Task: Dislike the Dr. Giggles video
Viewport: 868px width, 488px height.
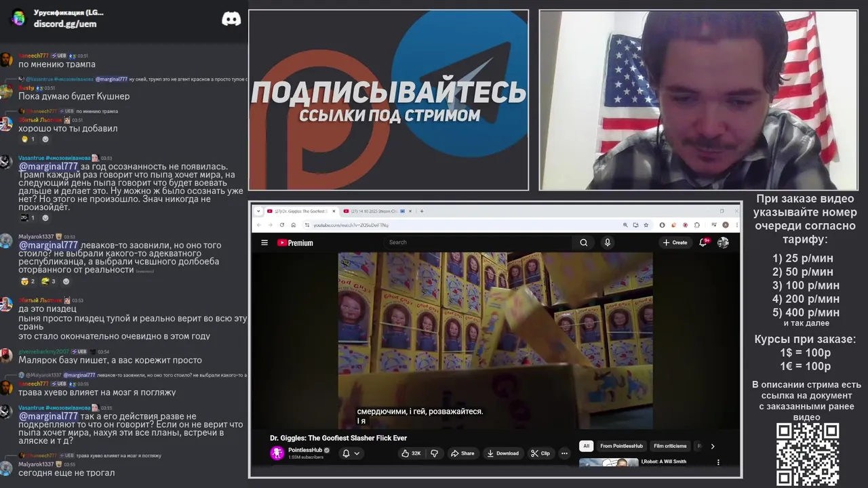Action: coord(435,453)
